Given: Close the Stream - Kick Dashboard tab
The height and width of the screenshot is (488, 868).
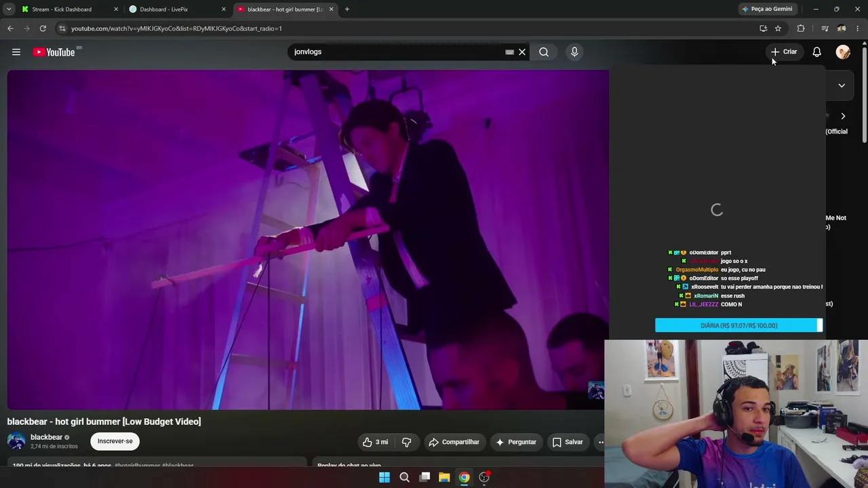Looking at the screenshot, I should (x=116, y=9).
